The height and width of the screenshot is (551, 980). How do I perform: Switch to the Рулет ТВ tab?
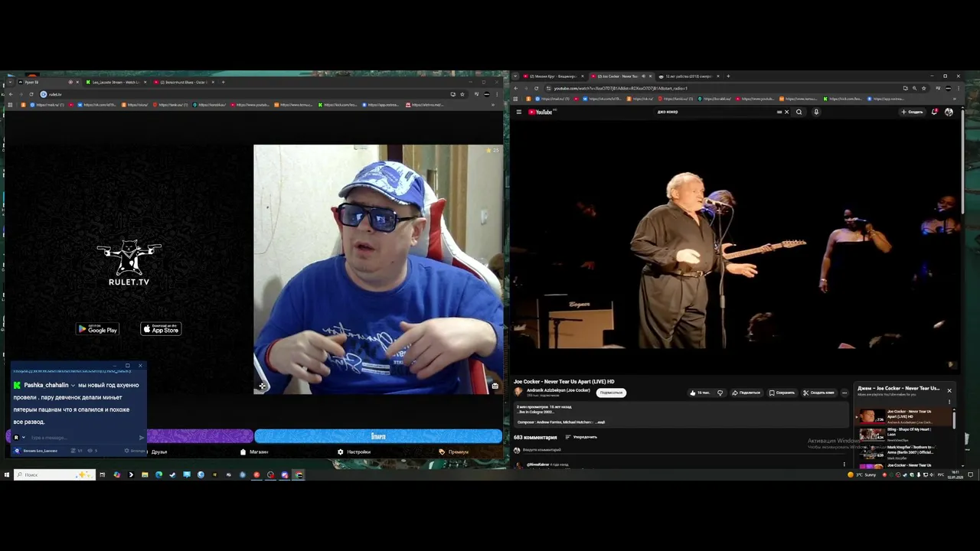point(46,82)
